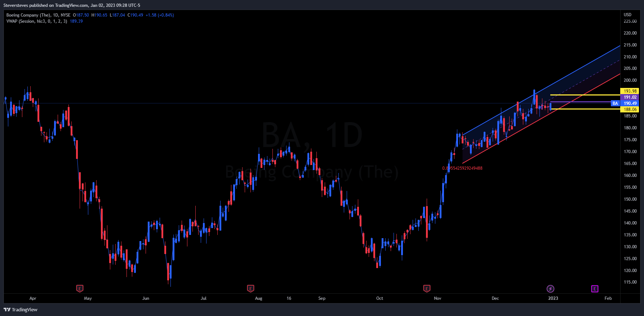Click the change value +1.58 (+0.84%)

pos(160,15)
